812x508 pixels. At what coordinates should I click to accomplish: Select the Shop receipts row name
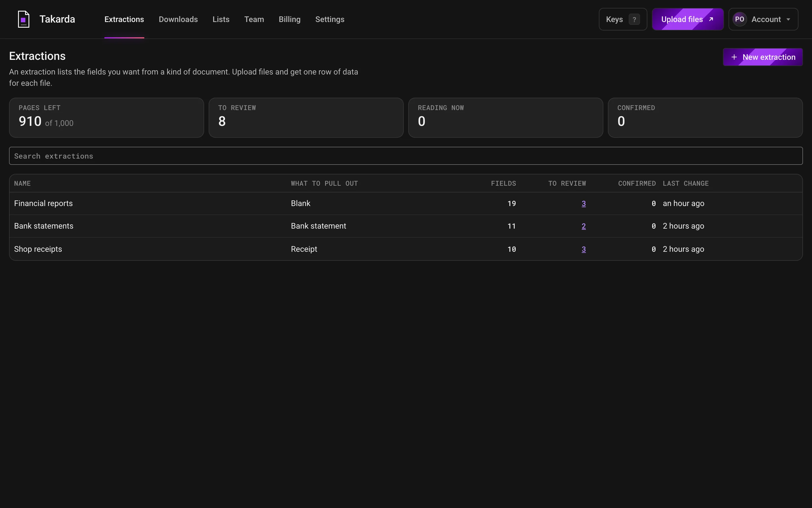(38, 249)
